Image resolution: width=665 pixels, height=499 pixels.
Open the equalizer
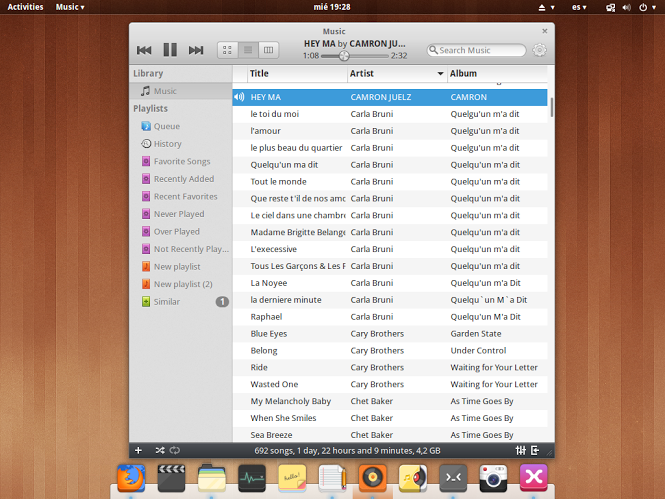[x=521, y=450]
